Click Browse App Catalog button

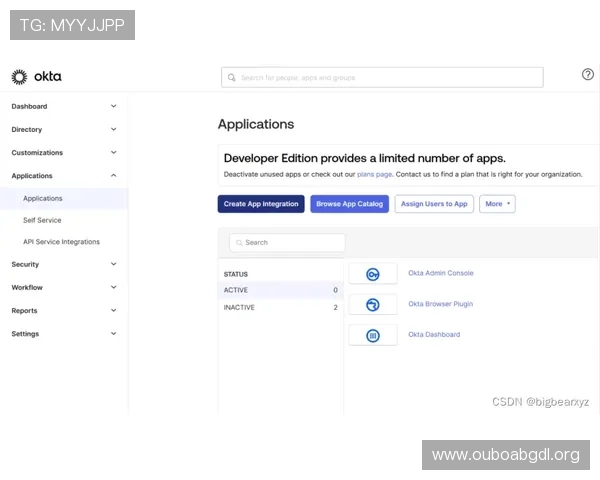pos(349,204)
